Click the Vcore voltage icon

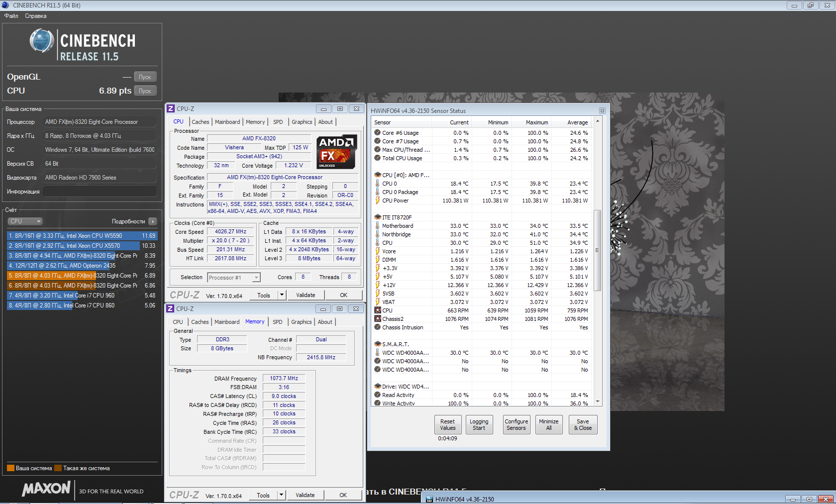click(x=377, y=251)
